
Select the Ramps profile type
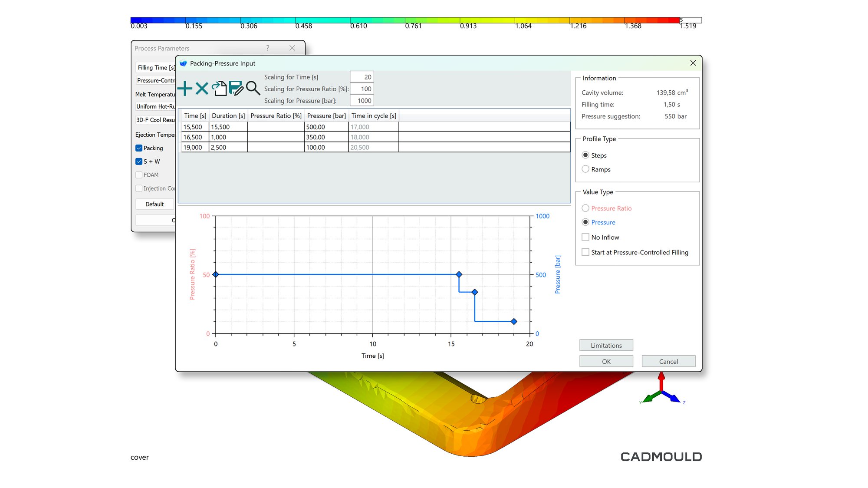585,169
